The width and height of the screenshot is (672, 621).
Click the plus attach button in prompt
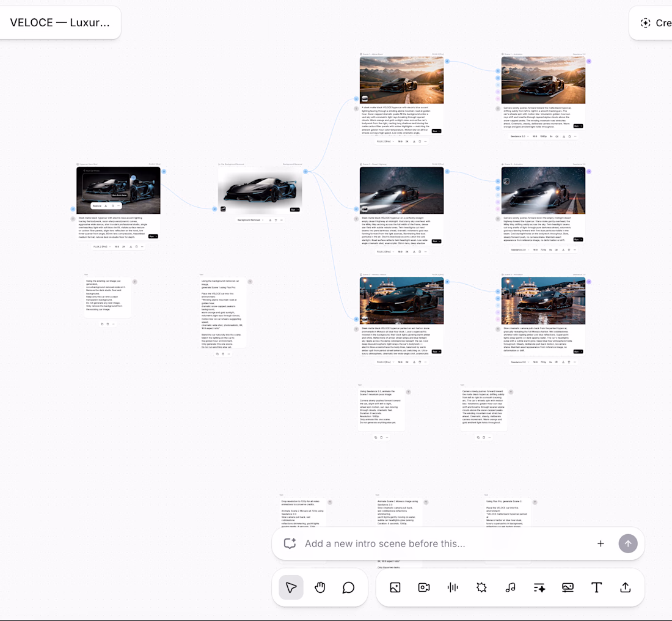click(601, 543)
